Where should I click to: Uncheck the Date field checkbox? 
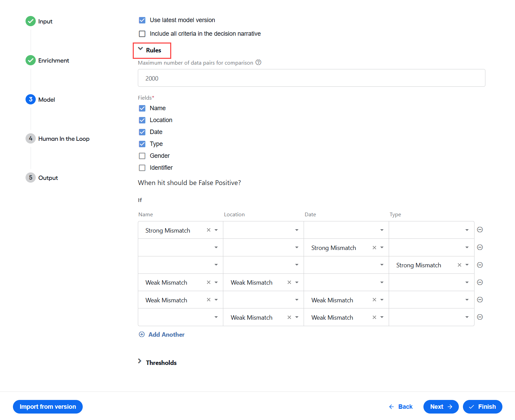[x=142, y=132]
